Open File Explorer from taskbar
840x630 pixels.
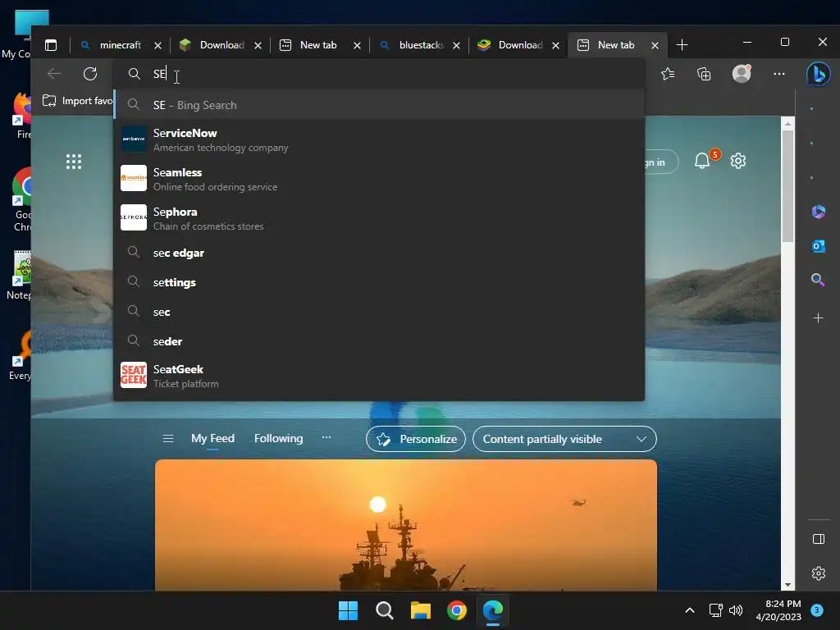tap(421, 610)
